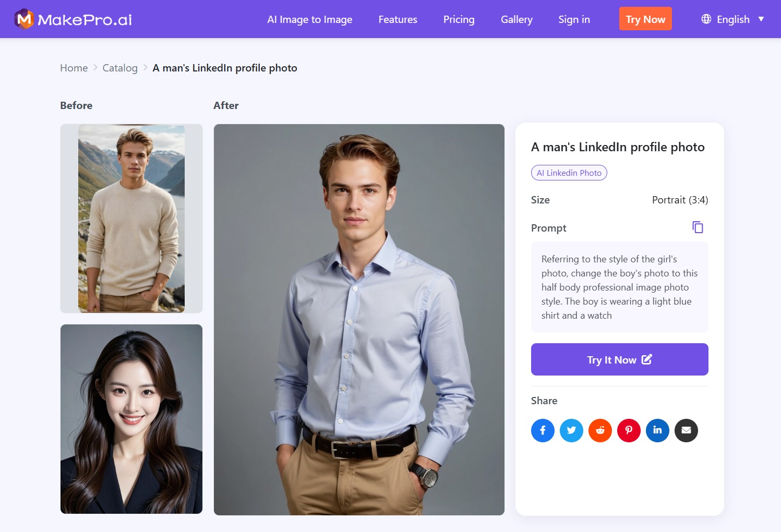This screenshot has height=532, width=781.
Task: Send the page via email icon
Action: (686, 430)
